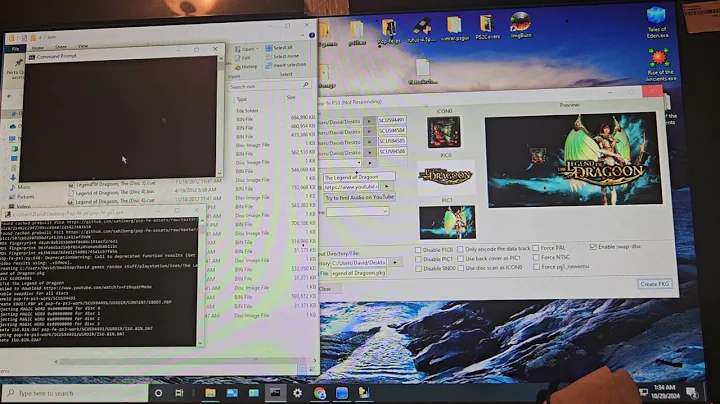This screenshot has width=720, height=404.
Task: Enable Use disc scan as ICON0
Action: (461, 268)
